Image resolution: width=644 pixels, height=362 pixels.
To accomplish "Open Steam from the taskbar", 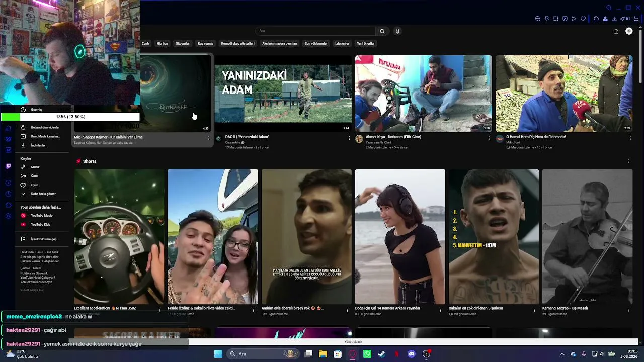I will tap(382, 354).
